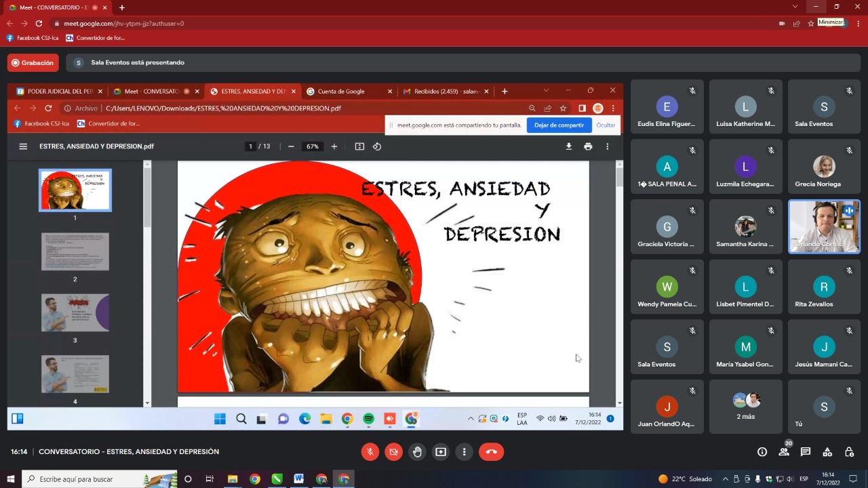Select Grecia Noriega participant tile
This screenshot has height=488, width=868.
(x=824, y=167)
